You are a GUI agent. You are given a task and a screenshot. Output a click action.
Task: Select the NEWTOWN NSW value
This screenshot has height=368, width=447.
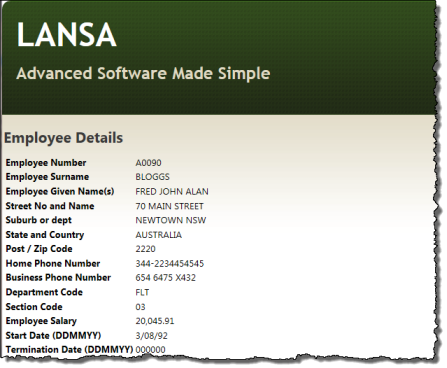point(171,220)
